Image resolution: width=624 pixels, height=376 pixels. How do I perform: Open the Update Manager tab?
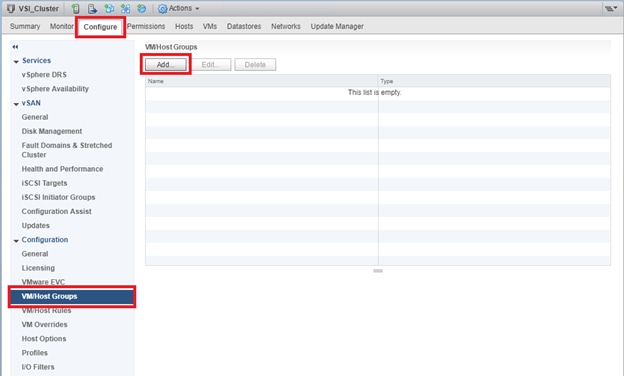coord(337,26)
